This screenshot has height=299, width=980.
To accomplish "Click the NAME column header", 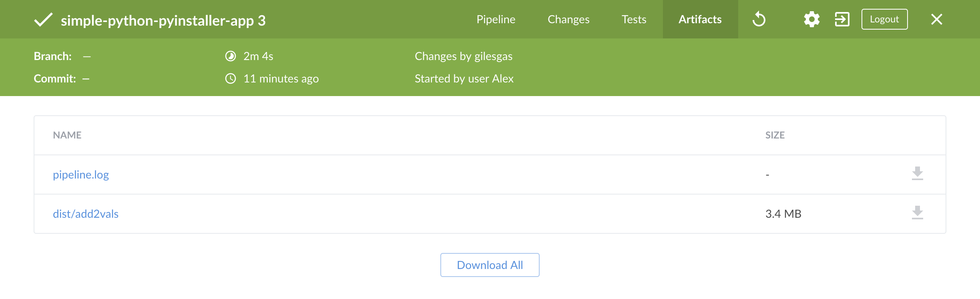I will tap(67, 135).
